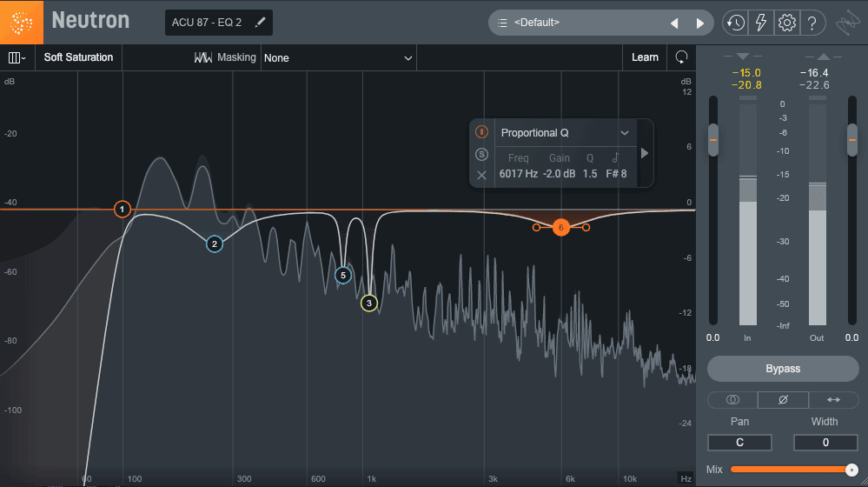This screenshot has height=487, width=868.
Task: Toggle phase invert
Action: coord(783,399)
